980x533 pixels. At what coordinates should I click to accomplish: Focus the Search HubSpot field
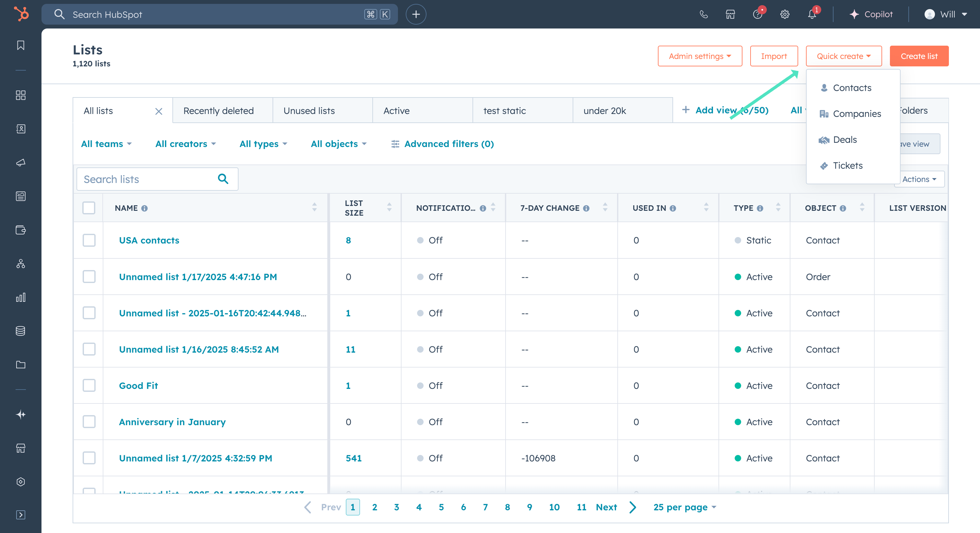tap(219, 15)
